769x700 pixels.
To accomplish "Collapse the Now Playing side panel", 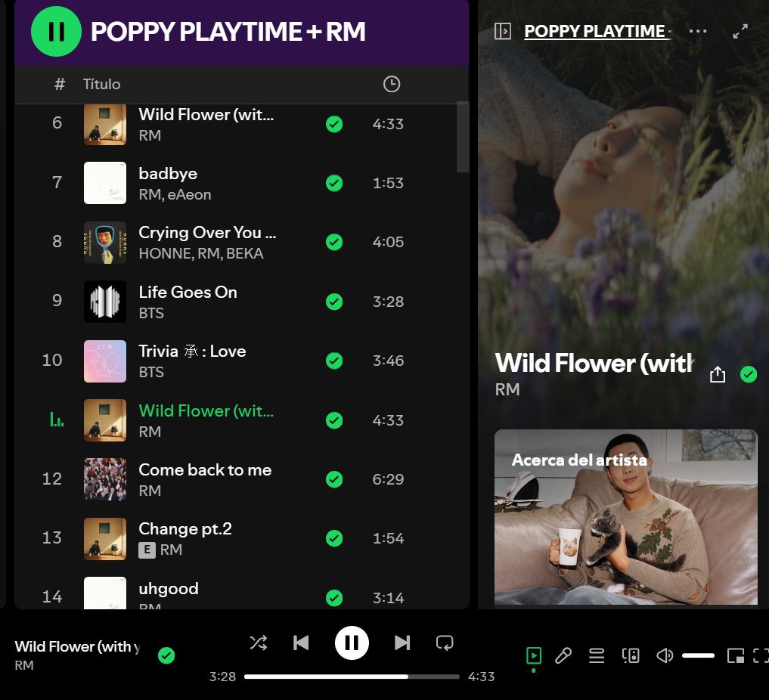I will [x=503, y=32].
